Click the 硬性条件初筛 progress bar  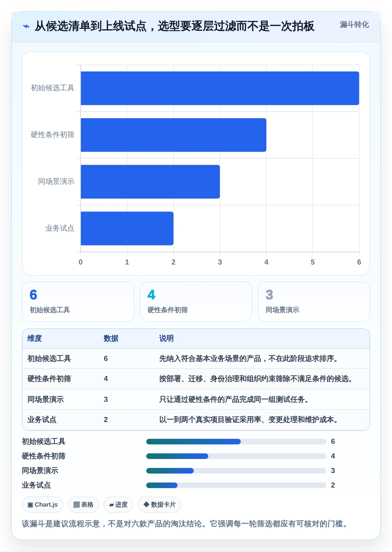tap(236, 456)
